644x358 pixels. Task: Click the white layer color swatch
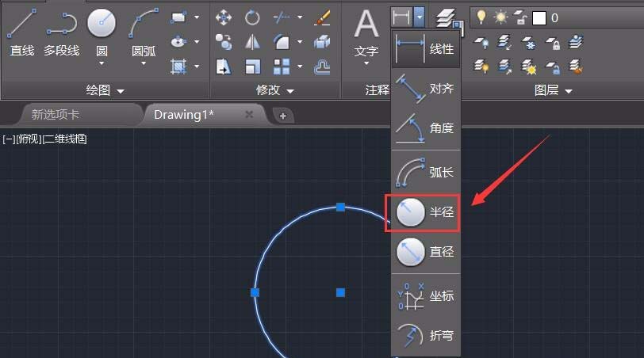539,18
